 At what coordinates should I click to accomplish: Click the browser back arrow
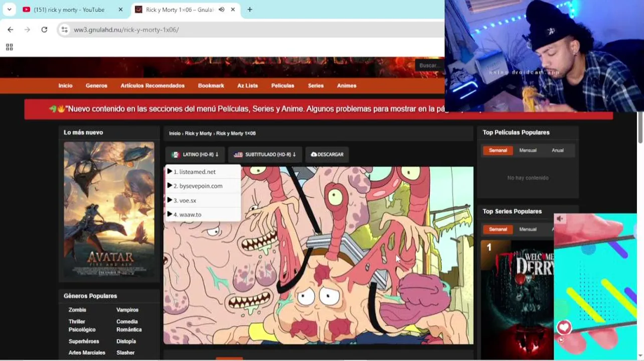pos(10,30)
